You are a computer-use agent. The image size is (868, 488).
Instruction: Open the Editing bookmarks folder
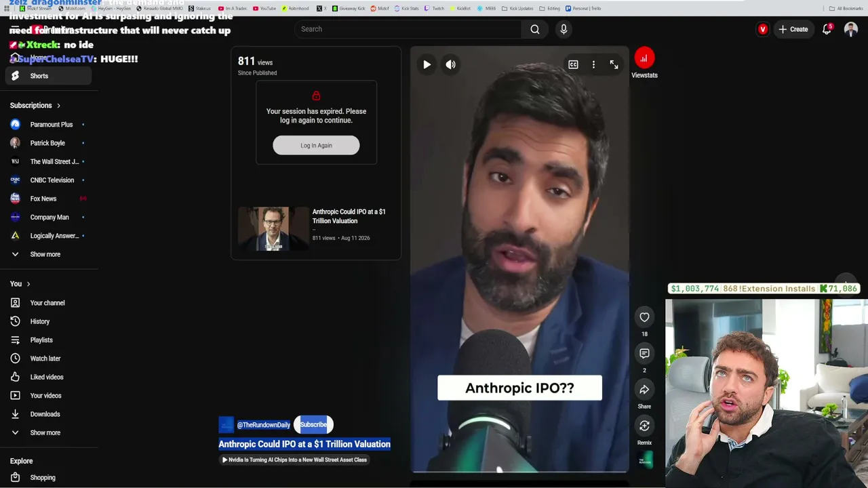click(550, 8)
